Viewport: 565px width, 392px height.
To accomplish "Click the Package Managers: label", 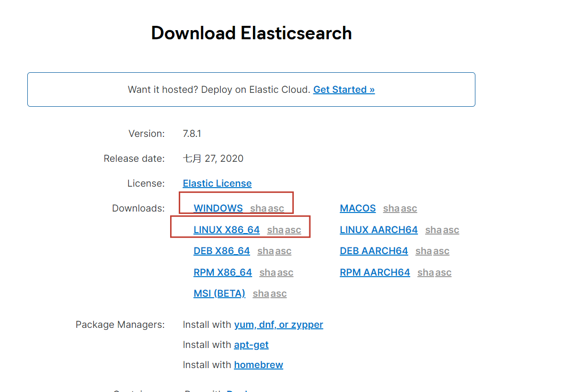I will click(x=120, y=325).
